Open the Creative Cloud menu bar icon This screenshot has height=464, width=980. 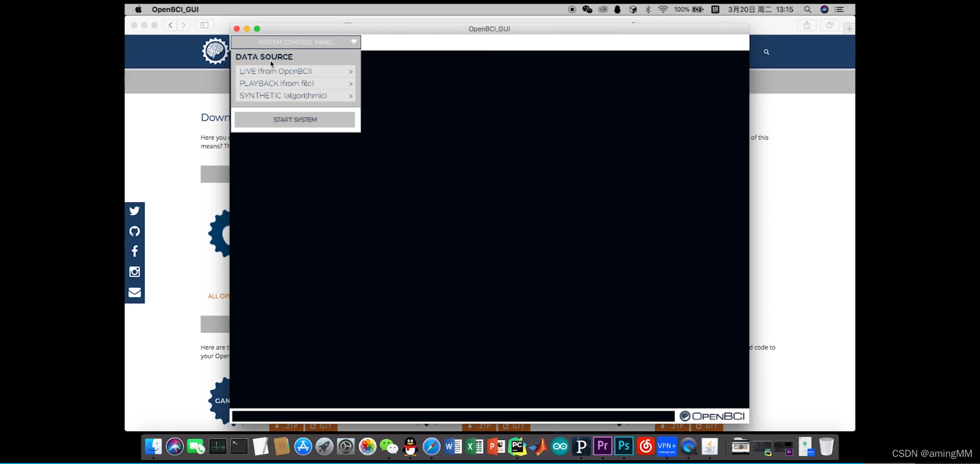click(x=603, y=9)
